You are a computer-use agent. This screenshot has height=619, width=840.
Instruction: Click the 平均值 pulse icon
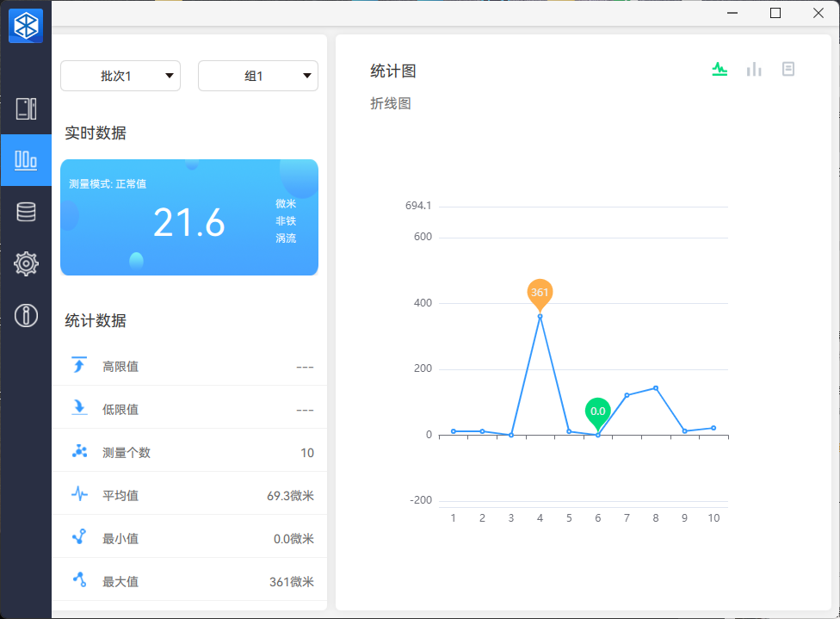79,493
